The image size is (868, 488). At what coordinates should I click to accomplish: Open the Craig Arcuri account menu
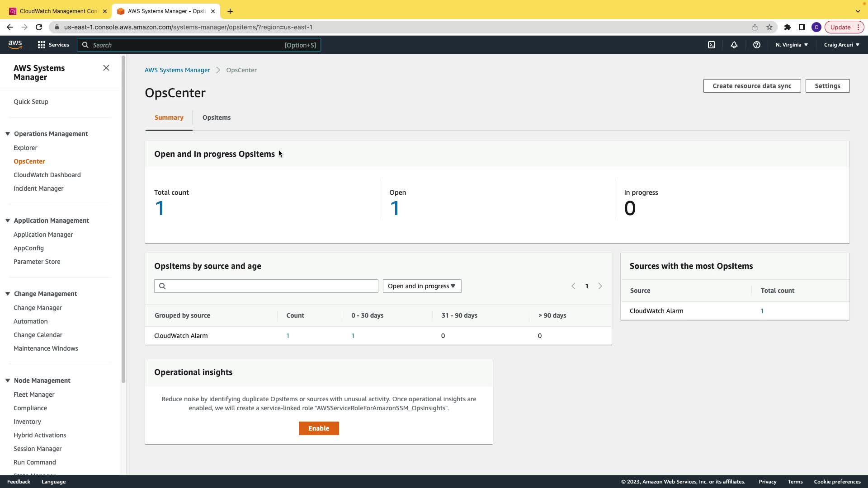click(x=841, y=45)
